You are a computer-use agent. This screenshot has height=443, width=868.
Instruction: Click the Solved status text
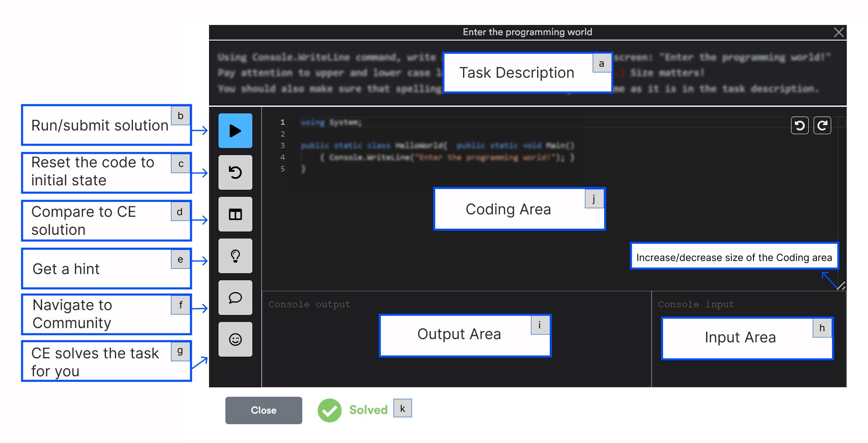click(368, 410)
